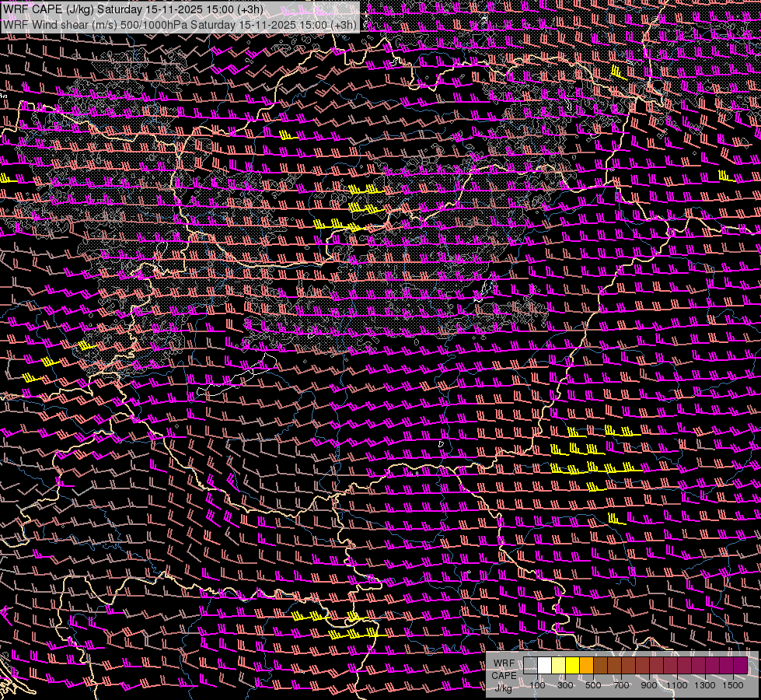Viewport: 761px width, 700px height.
Task: Select the orange swatch in the CAPE legend
Action: click(x=587, y=665)
